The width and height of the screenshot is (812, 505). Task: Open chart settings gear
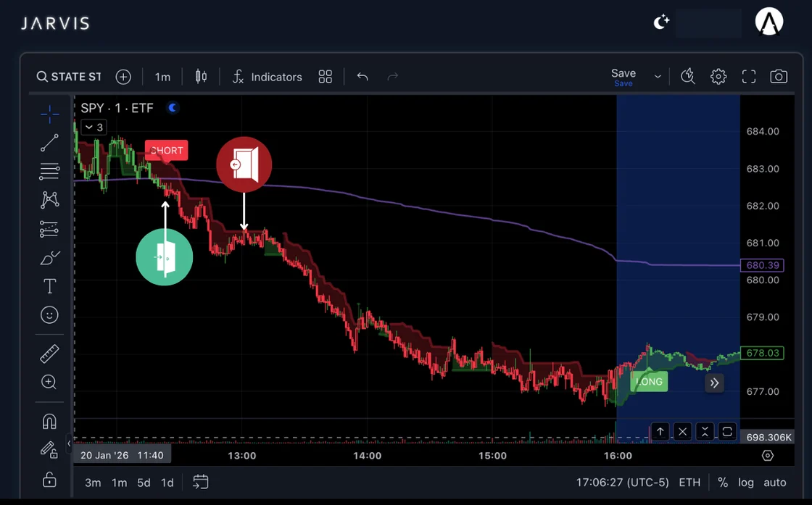point(718,77)
